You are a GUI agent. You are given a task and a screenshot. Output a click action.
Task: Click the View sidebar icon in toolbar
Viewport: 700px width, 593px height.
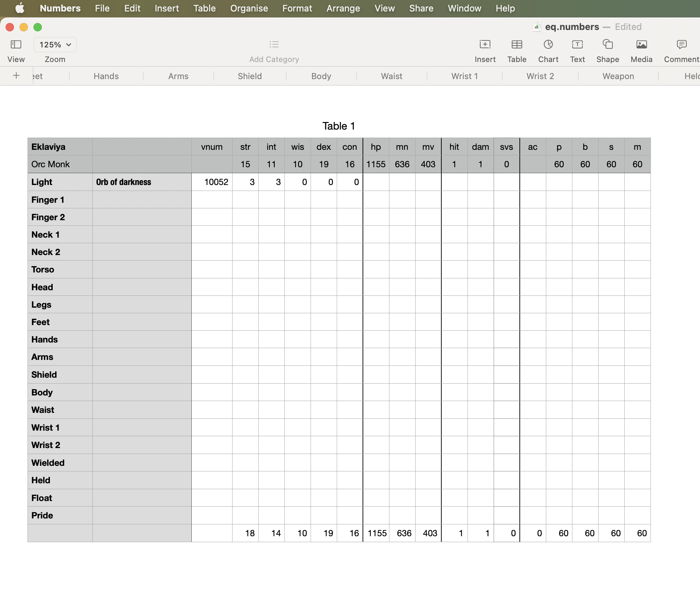[x=16, y=45]
